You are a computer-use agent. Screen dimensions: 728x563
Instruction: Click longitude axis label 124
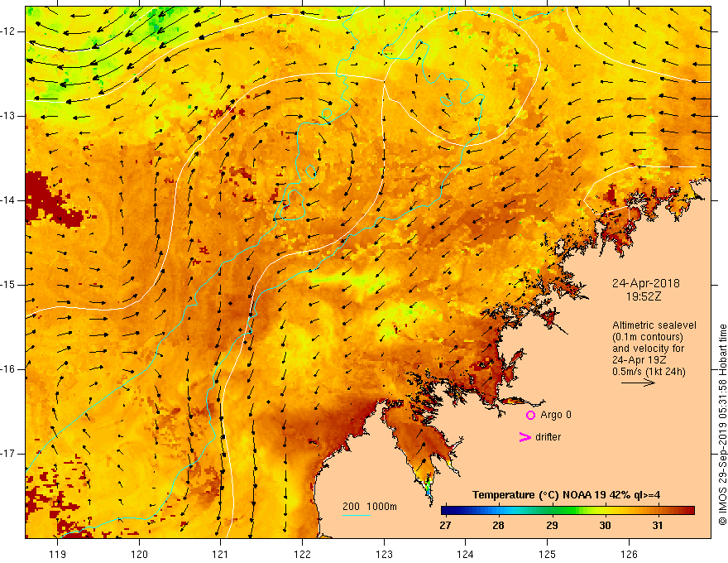(466, 554)
